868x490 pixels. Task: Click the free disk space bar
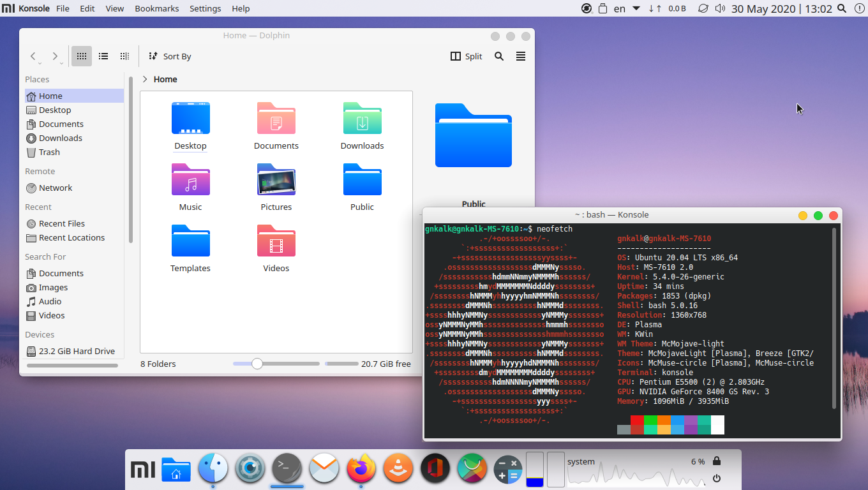click(341, 364)
